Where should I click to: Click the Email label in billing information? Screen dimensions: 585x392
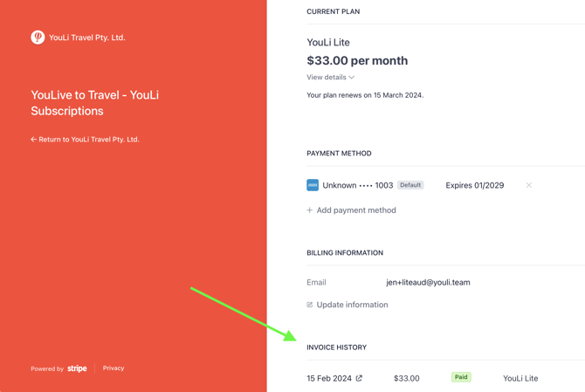316,282
